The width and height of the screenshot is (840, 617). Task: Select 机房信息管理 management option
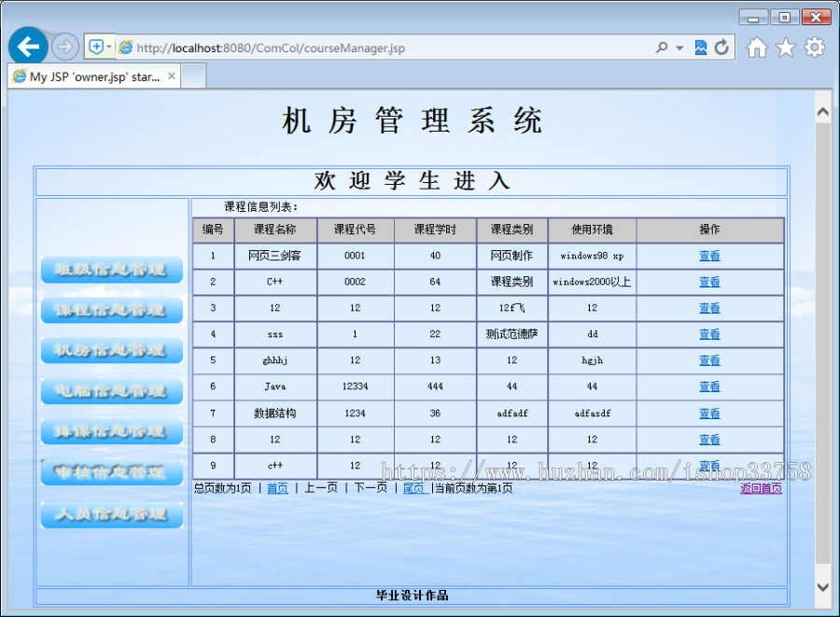point(111,351)
